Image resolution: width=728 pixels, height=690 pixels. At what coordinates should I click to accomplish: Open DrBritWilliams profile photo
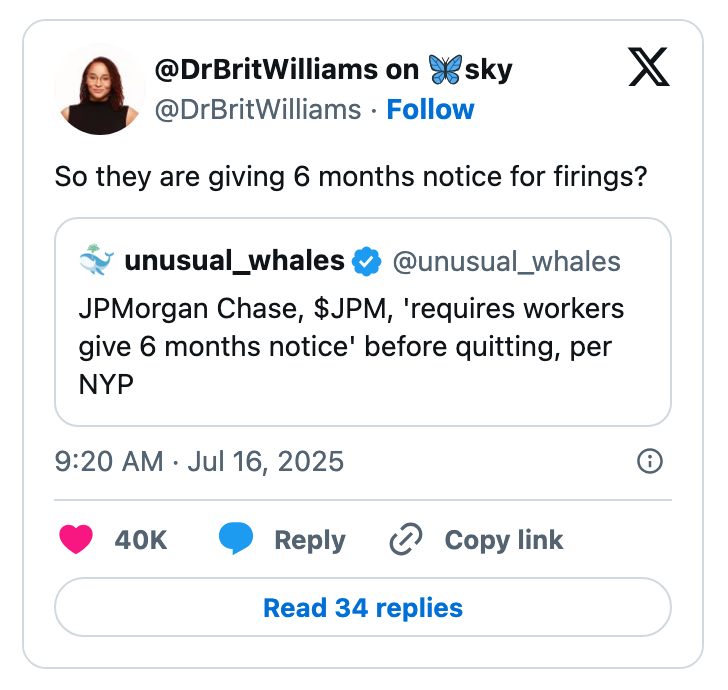pyautogui.click(x=99, y=88)
